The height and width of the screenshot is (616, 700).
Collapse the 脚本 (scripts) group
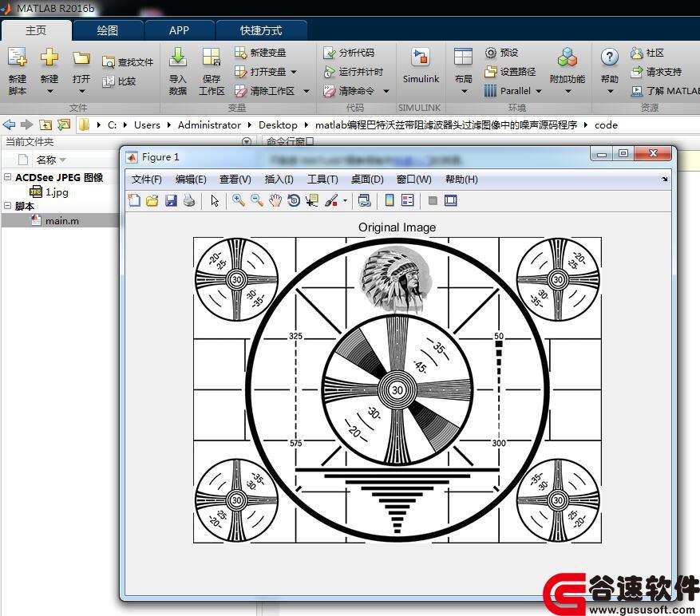click(8, 205)
